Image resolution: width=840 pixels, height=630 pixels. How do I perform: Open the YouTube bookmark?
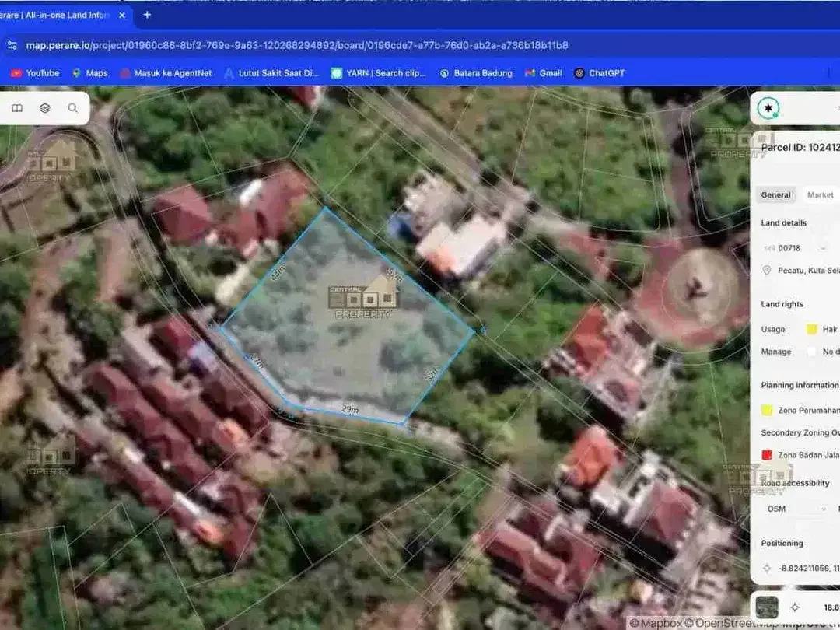[x=35, y=73]
